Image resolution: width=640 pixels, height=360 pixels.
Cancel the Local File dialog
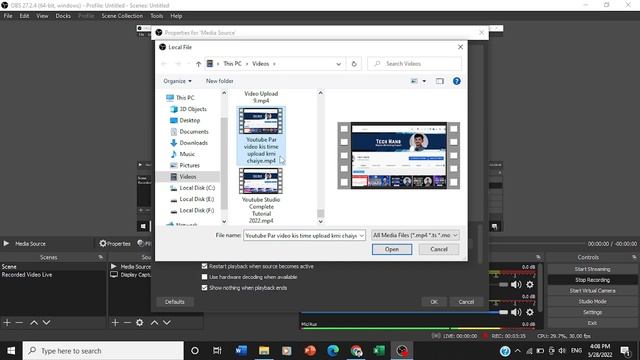pyautogui.click(x=439, y=249)
